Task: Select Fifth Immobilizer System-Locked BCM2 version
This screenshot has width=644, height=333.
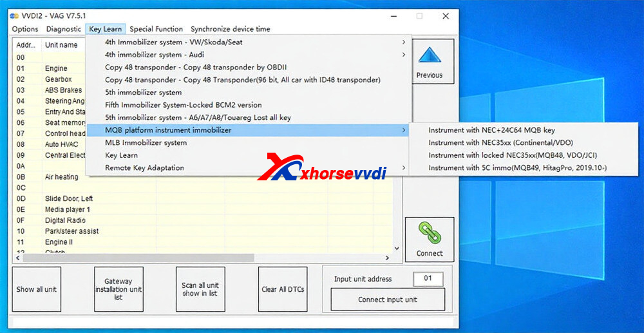Action: click(x=249, y=105)
